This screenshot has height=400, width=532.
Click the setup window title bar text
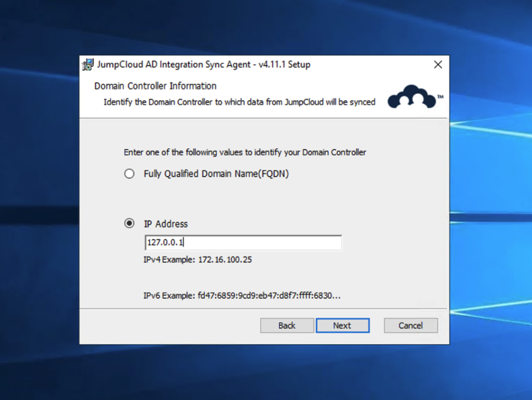tap(203, 64)
